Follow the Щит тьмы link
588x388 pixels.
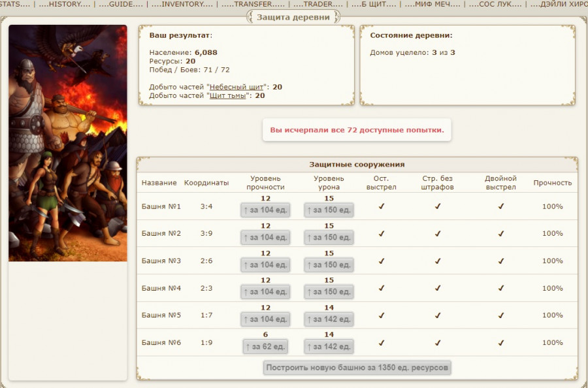point(227,95)
